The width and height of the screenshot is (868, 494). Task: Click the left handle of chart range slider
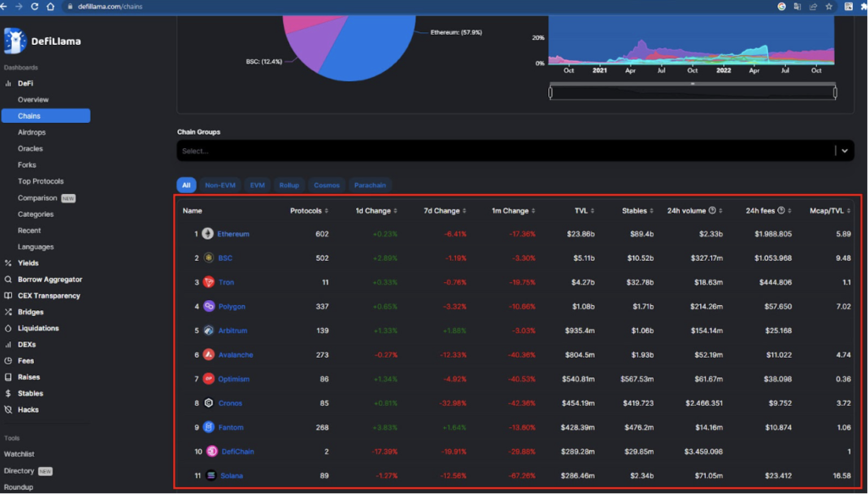pos(550,92)
